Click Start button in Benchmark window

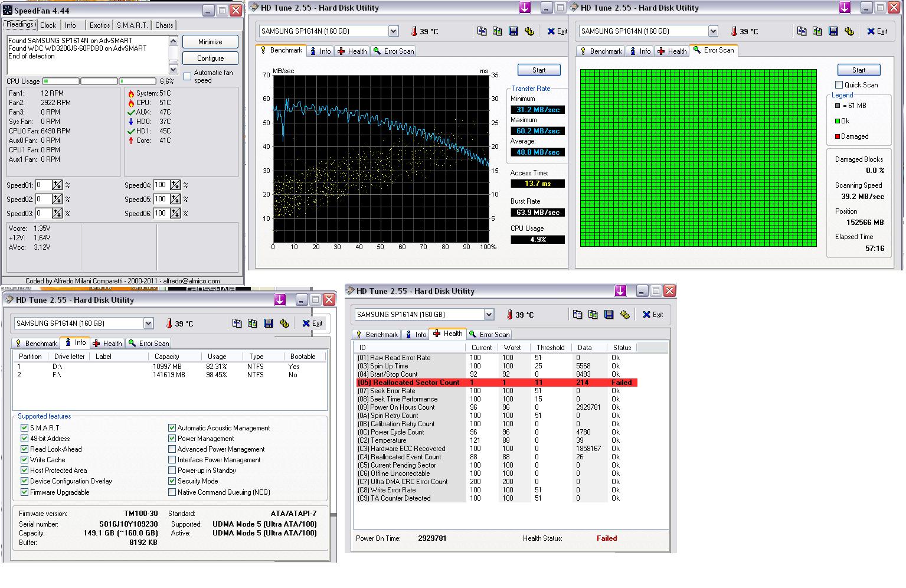[x=539, y=70]
